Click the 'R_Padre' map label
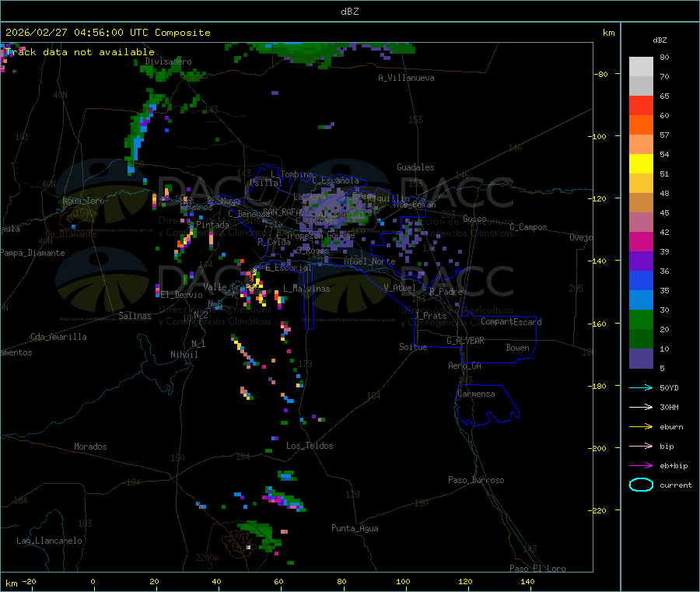The image size is (700, 592). tap(446, 292)
